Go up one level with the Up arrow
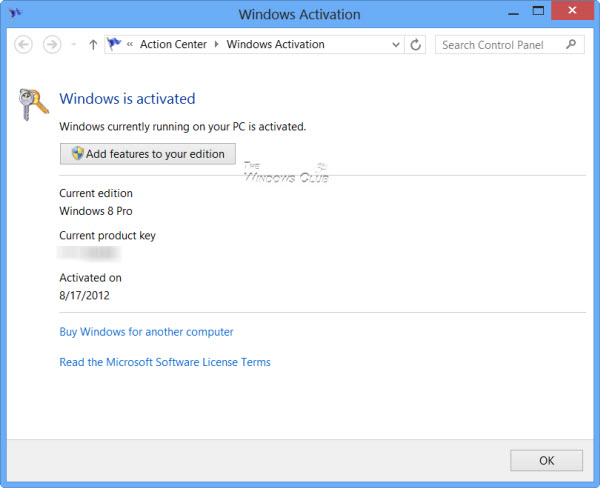The height and width of the screenshot is (488, 600). [93, 45]
